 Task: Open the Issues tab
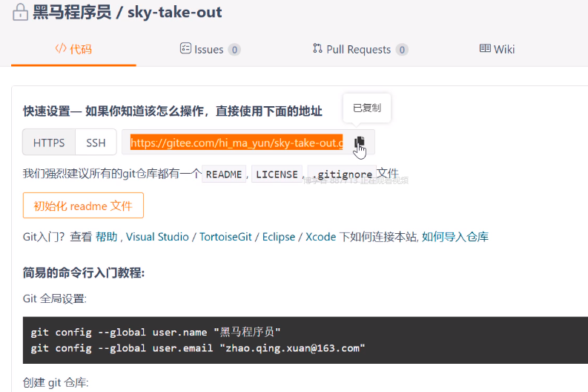tap(210, 49)
